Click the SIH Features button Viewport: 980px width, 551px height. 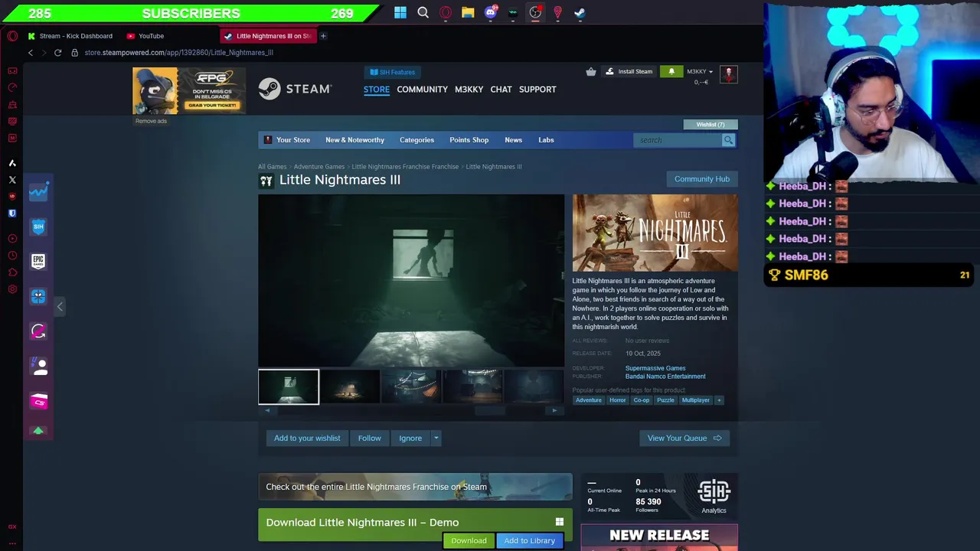click(392, 72)
